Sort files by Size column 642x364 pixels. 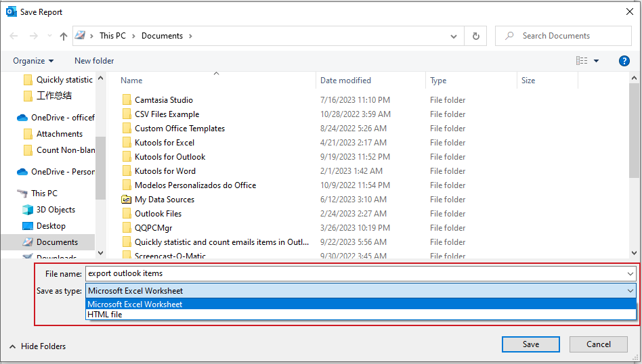coord(528,81)
